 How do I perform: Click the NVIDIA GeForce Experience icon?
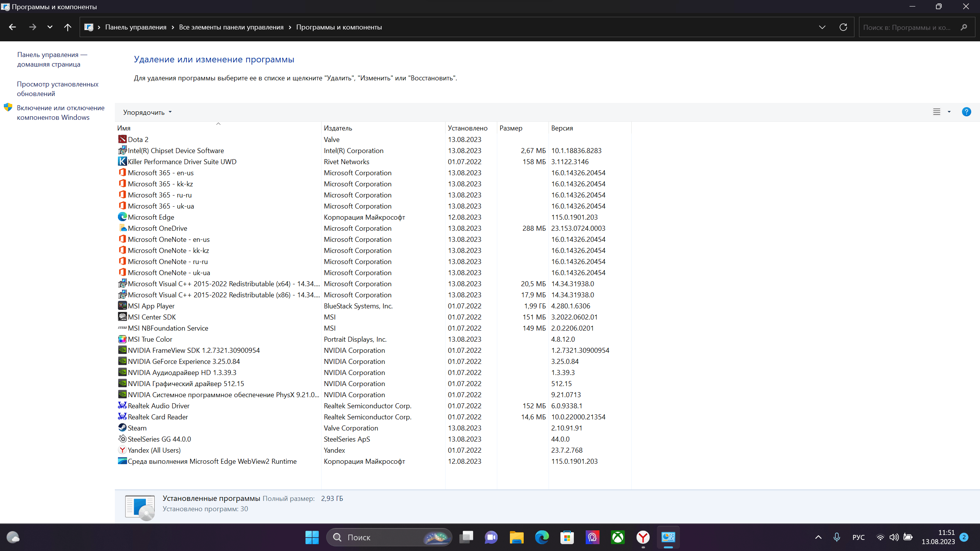click(122, 361)
